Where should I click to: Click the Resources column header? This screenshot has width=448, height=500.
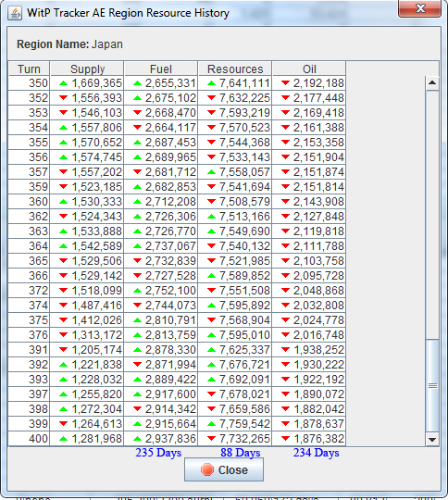pos(235,69)
